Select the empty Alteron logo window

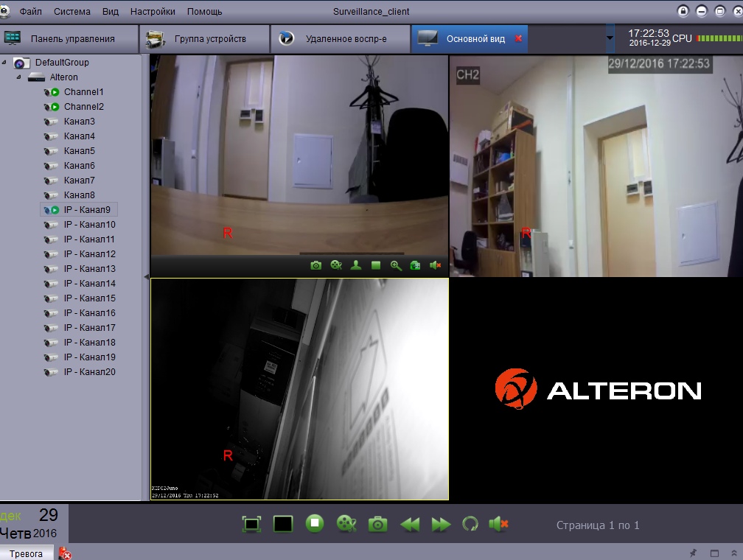click(596, 390)
